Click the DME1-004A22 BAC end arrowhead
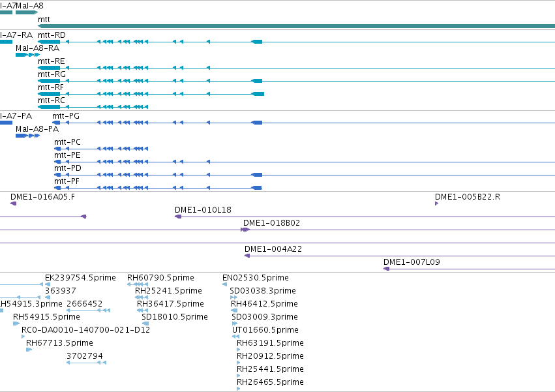The image size is (555, 392). (247, 256)
